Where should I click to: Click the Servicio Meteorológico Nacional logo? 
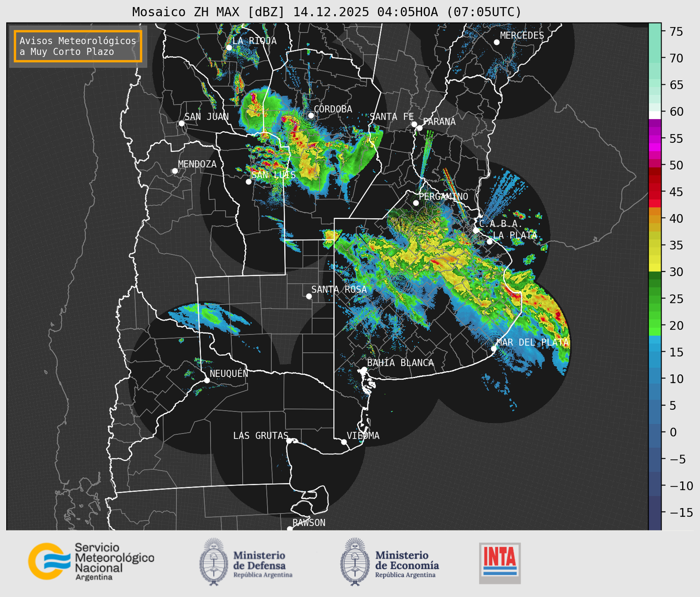point(91,561)
